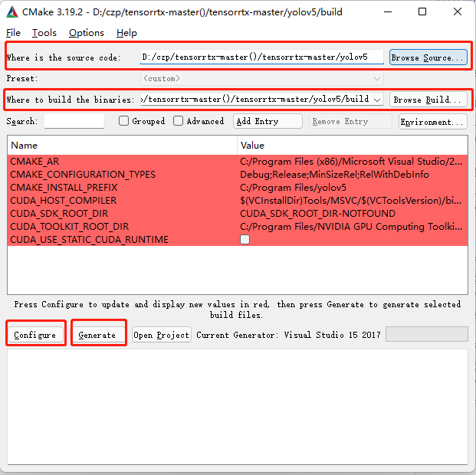This screenshot has width=476, height=475.
Task: Click the C:/Program Files/yolov5 value
Action: click(293, 188)
